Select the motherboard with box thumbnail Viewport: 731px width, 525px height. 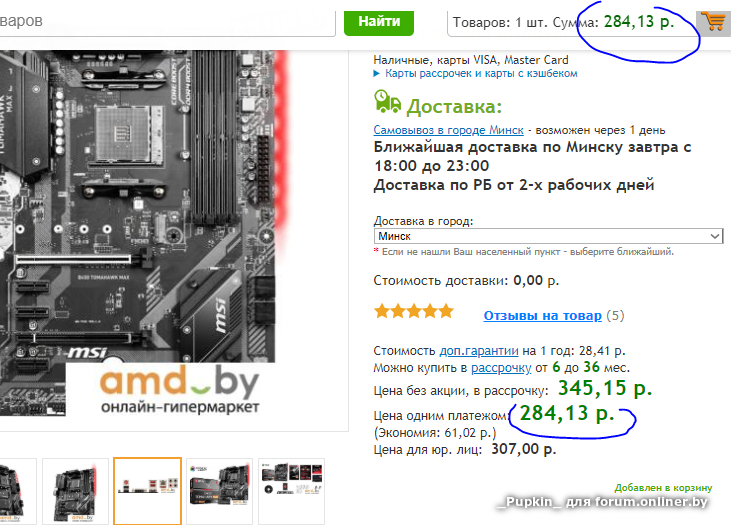click(220, 491)
